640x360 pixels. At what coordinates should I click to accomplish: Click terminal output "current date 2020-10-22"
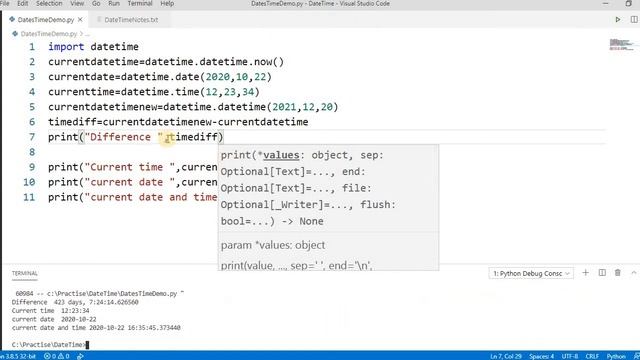pyautogui.click(x=54, y=319)
